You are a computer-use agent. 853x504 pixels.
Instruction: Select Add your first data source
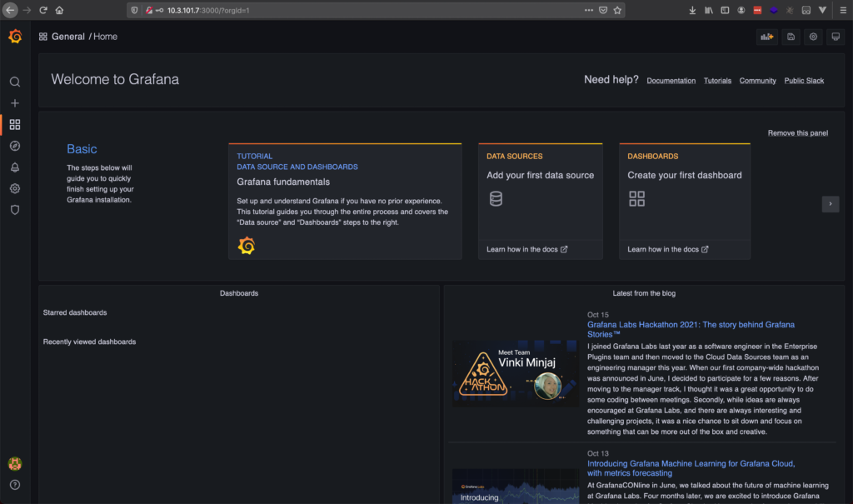coord(540,175)
